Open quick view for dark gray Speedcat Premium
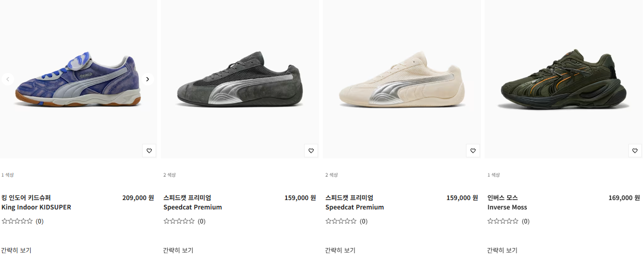 tap(178, 250)
